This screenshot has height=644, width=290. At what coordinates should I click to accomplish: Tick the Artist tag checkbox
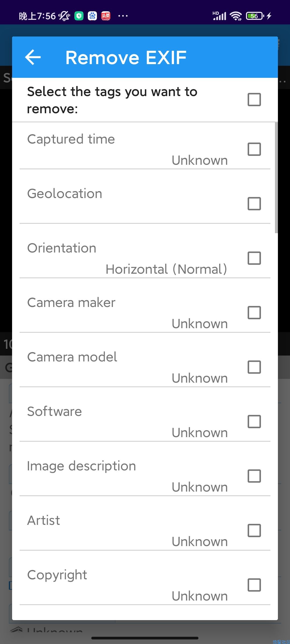[x=254, y=530]
